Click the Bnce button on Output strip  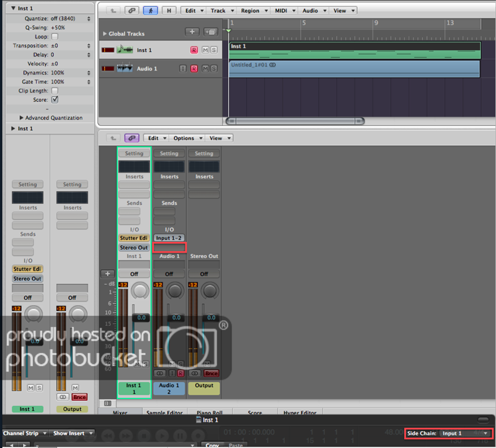[x=211, y=374]
